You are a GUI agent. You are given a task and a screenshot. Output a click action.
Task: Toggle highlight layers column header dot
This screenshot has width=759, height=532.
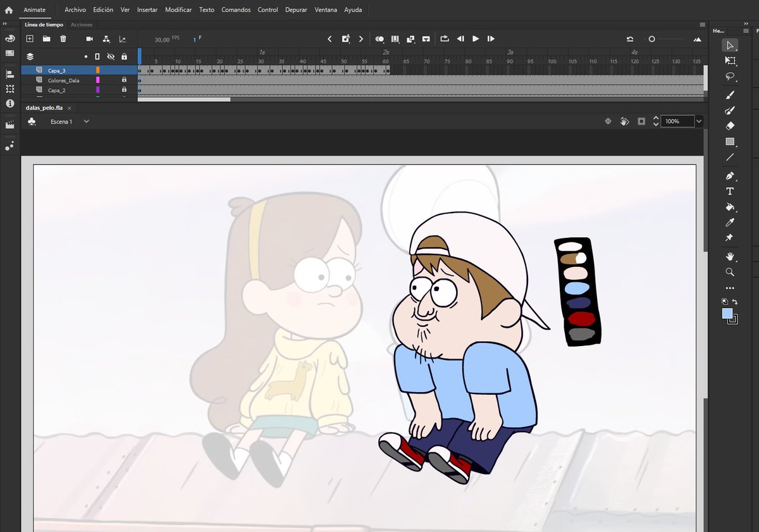86,56
